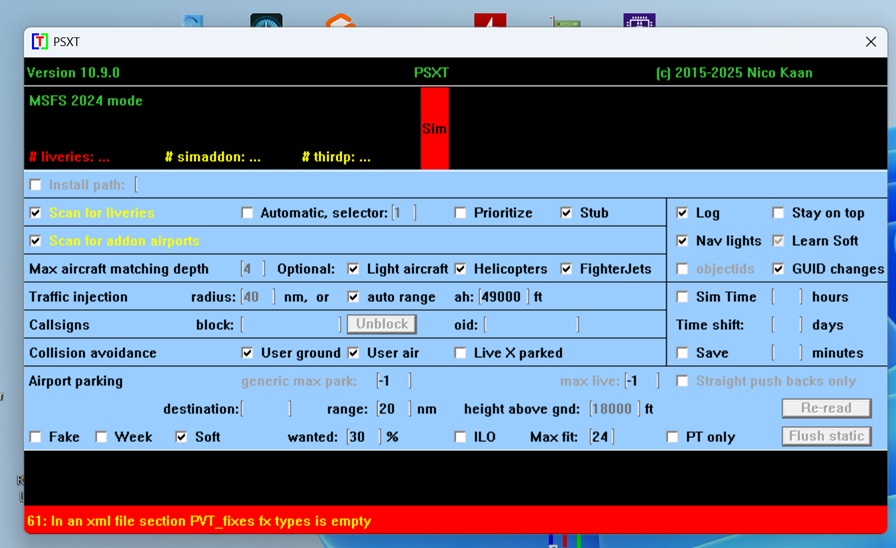Click the Save minutes field
The width and height of the screenshot is (896, 548).
[787, 353]
